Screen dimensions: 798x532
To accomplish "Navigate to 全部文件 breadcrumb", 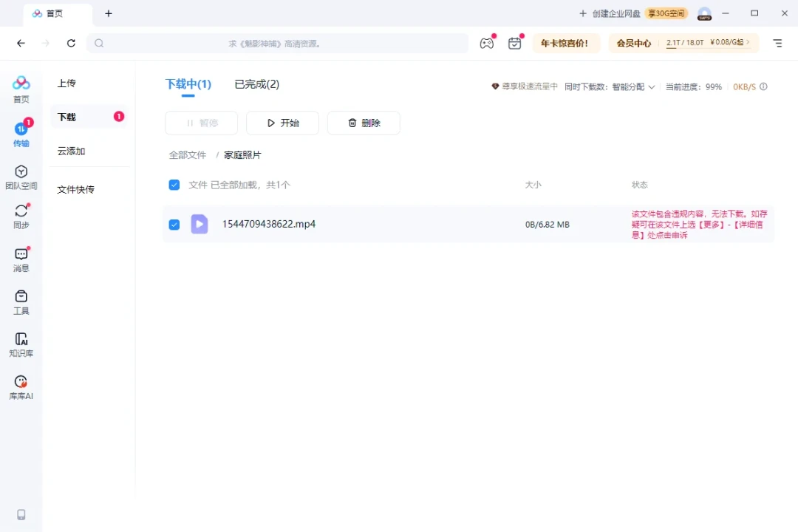I will (187, 154).
